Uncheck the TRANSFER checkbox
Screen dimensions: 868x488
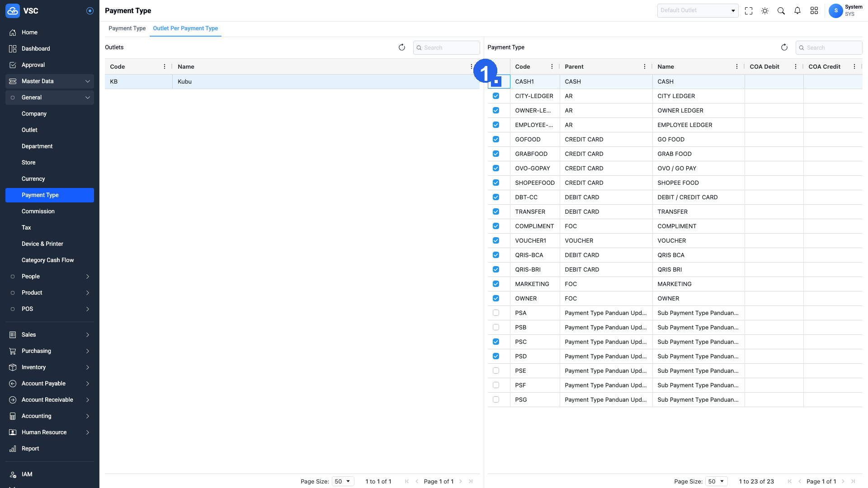496,211
